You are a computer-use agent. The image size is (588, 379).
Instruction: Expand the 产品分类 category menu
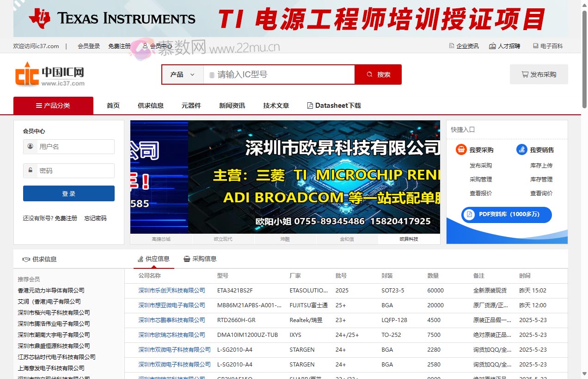[x=53, y=106]
